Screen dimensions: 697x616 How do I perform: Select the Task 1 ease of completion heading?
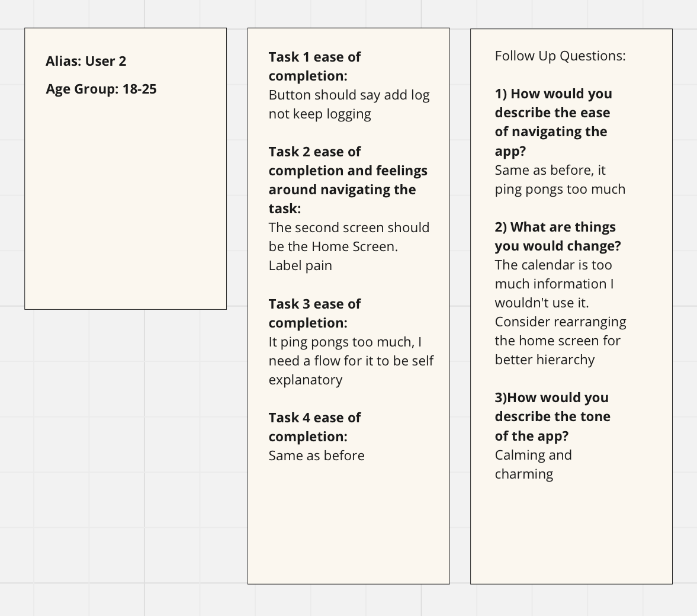tap(314, 66)
